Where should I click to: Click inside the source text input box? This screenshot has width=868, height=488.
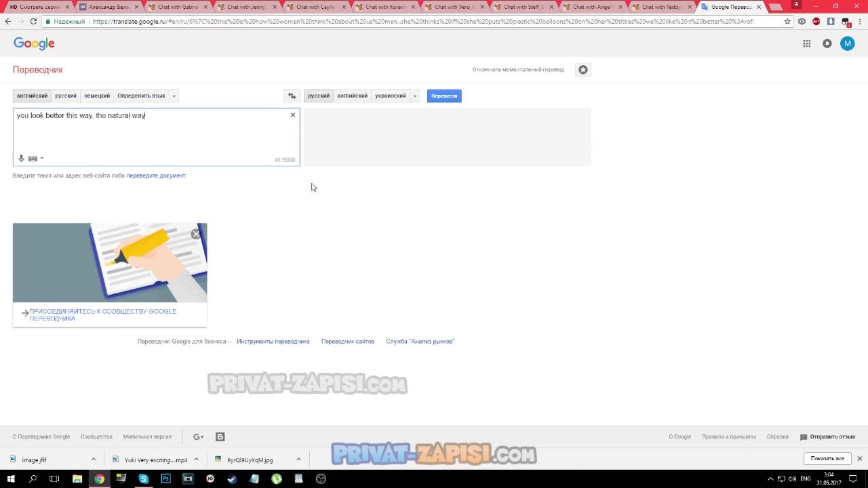coord(156,136)
